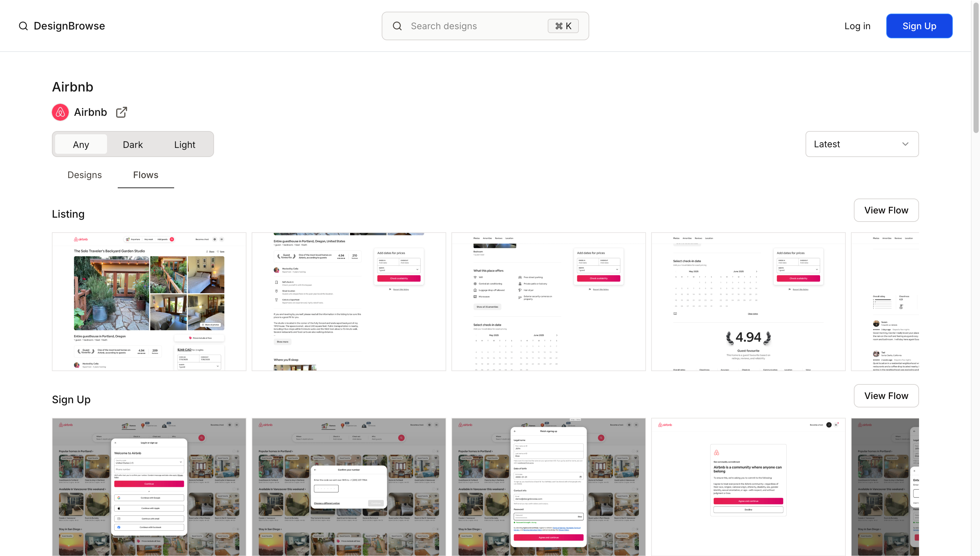Open the partially visible Listing reviews thumbnail
980x556 pixels.
(x=885, y=302)
